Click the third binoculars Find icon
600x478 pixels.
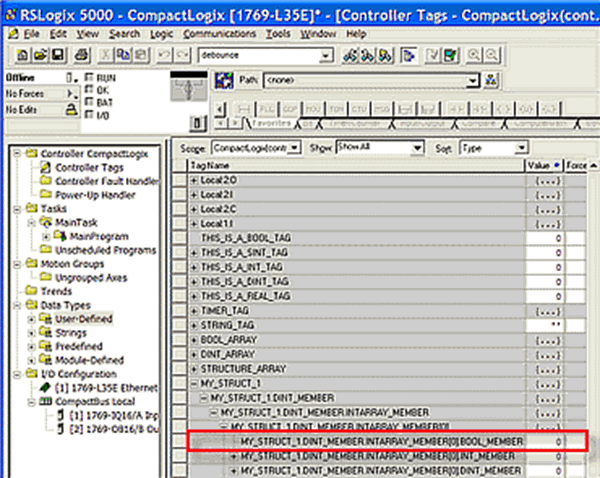coord(385,56)
